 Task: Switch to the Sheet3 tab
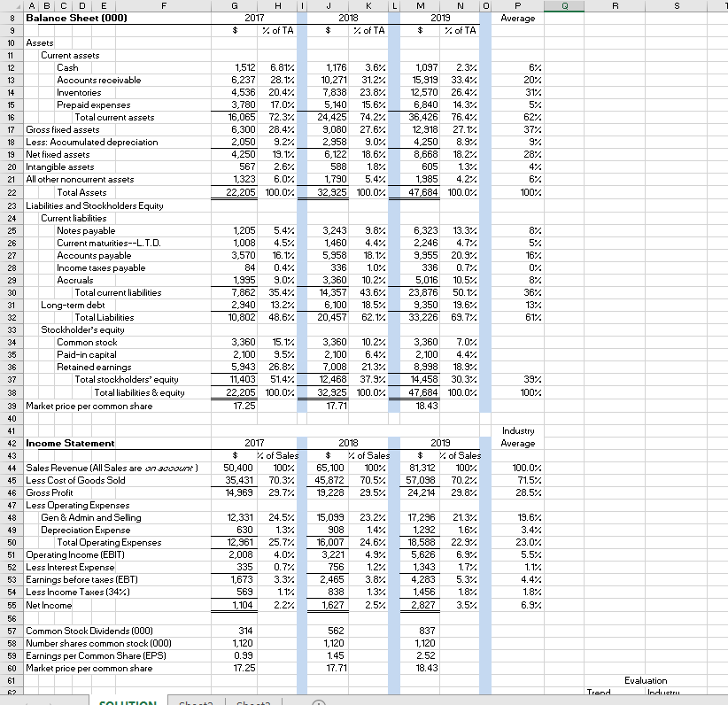click(253, 701)
